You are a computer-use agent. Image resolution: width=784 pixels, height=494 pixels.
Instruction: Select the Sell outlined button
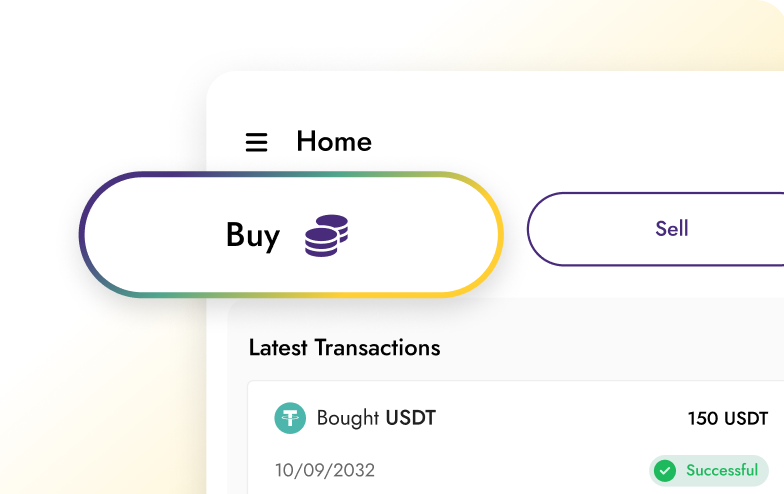point(656,229)
